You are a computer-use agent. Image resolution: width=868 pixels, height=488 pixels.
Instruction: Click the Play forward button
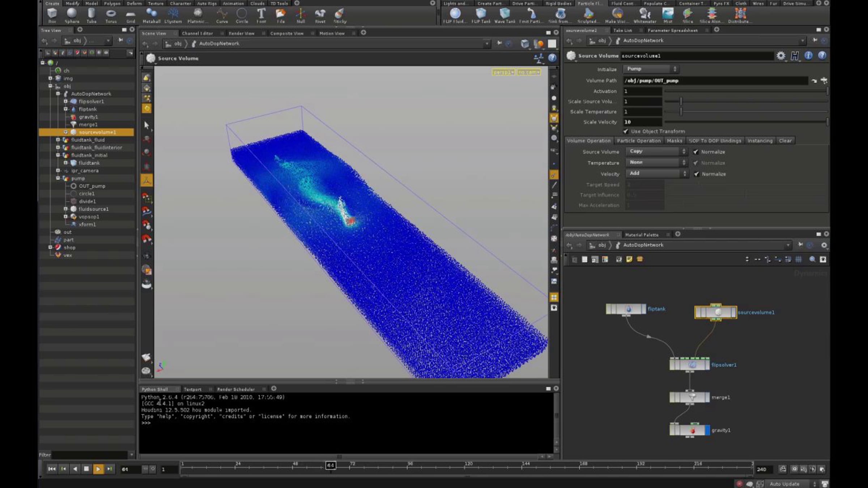pos(98,469)
